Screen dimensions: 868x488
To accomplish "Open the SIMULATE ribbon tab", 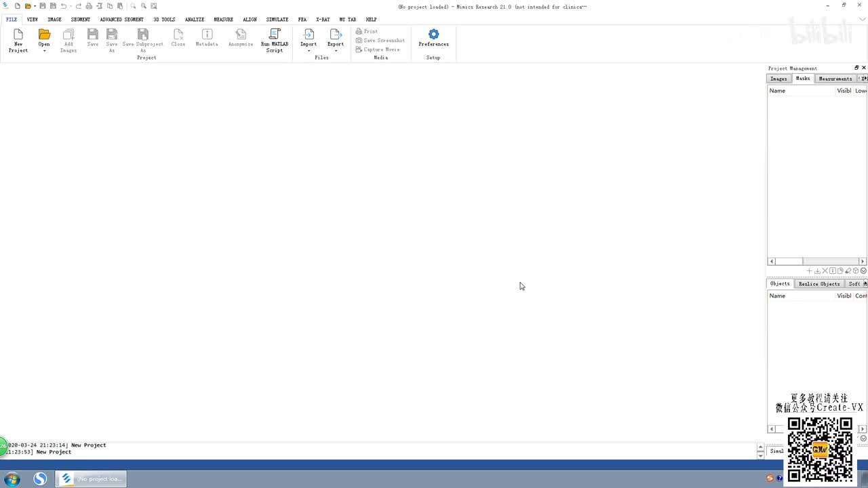I will coord(277,20).
